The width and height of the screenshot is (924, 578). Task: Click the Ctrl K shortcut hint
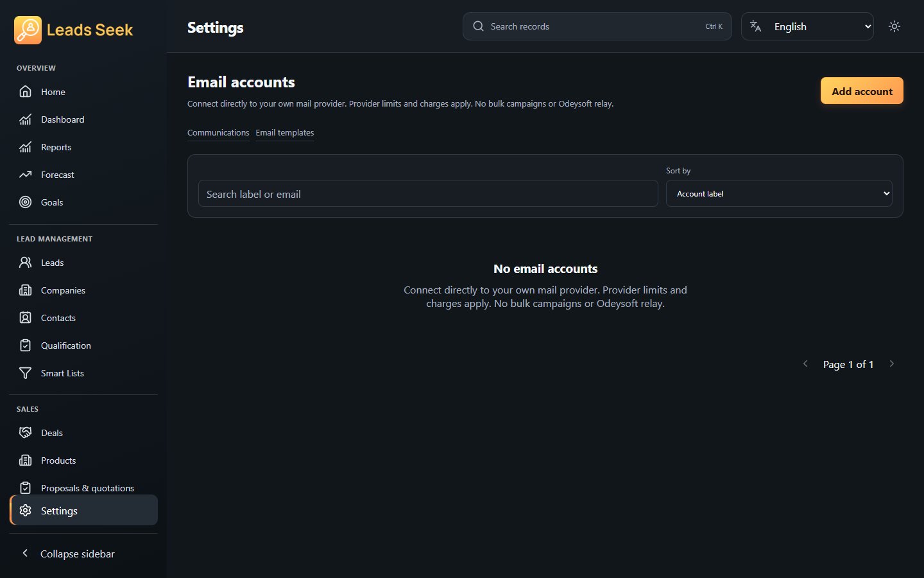click(x=714, y=26)
